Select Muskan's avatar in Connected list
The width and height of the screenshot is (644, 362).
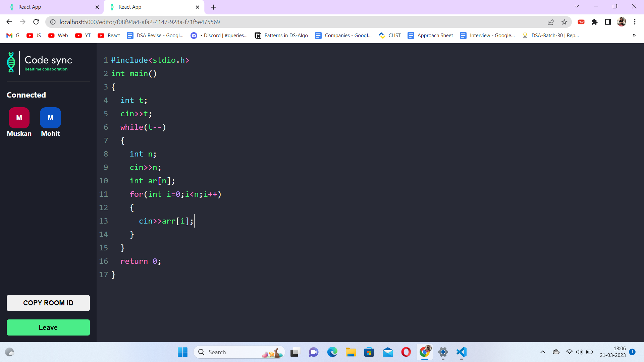tap(19, 118)
